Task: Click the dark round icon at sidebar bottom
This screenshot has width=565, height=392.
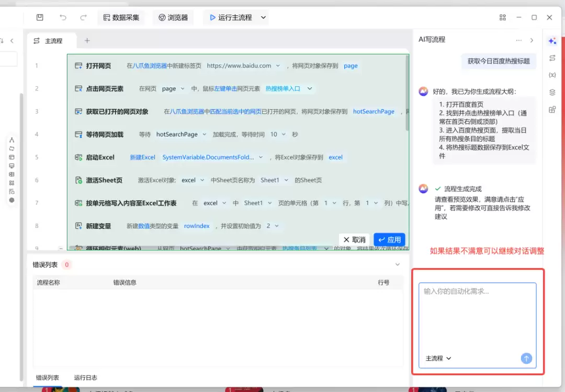Action: point(12,200)
